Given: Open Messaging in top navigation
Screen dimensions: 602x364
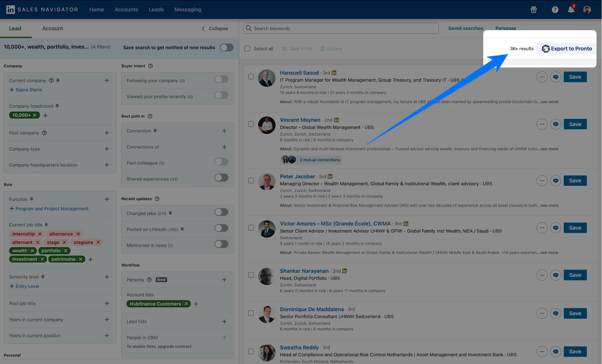Looking at the screenshot, I should click(x=188, y=9).
